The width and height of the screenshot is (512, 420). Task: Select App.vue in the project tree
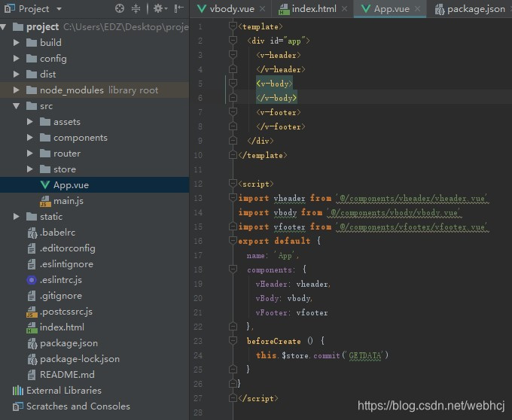pos(94,185)
